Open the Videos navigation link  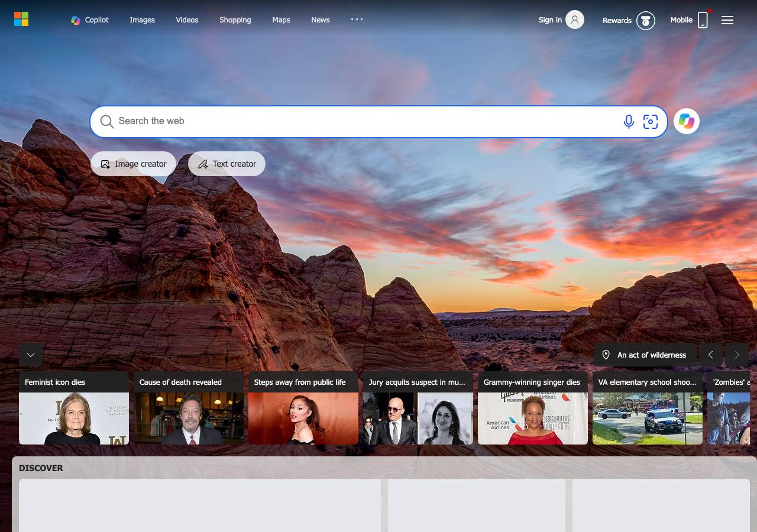[187, 20]
